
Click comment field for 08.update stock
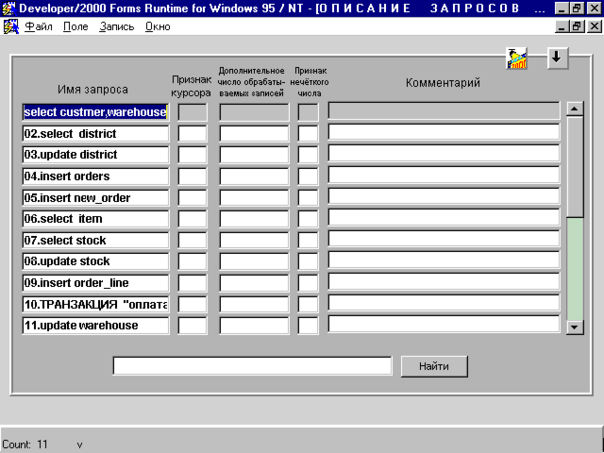click(x=444, y=260)
